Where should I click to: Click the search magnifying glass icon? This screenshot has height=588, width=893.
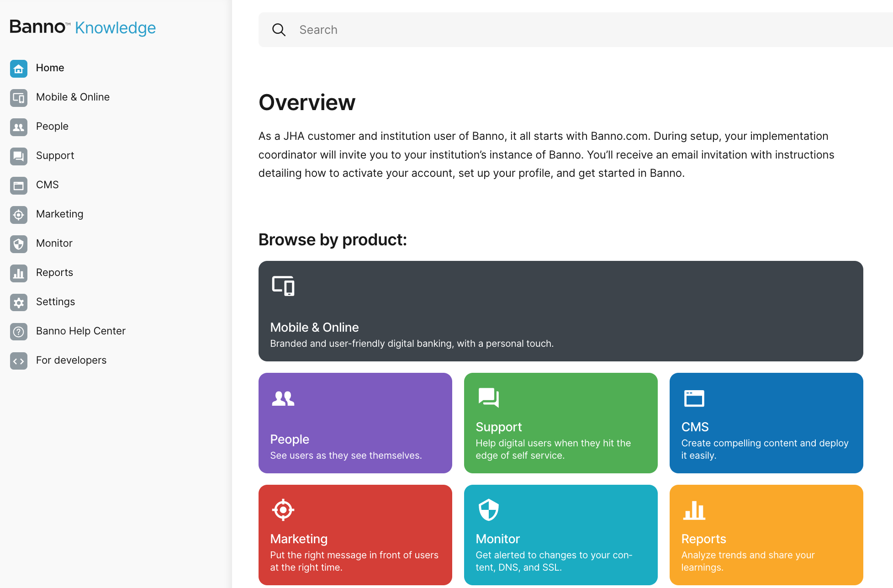(279, 29)
